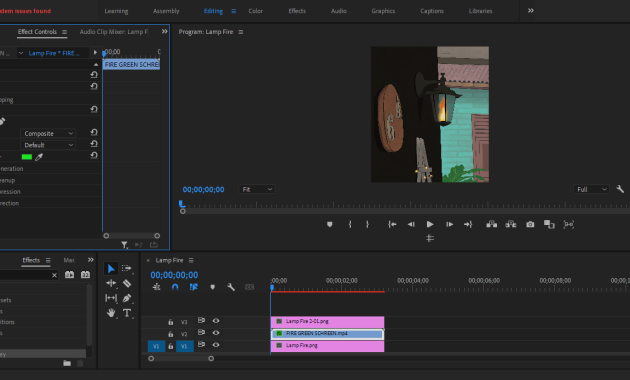Click the eyedropper next to green key color
This screenshot has width=630, height=380.
39,157
